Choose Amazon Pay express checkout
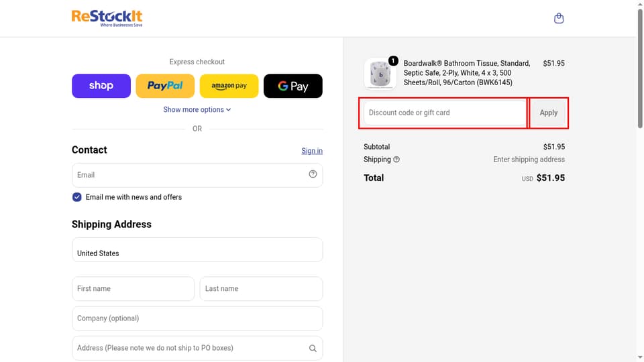Screen dimensions: 644x362 [229, 86]
